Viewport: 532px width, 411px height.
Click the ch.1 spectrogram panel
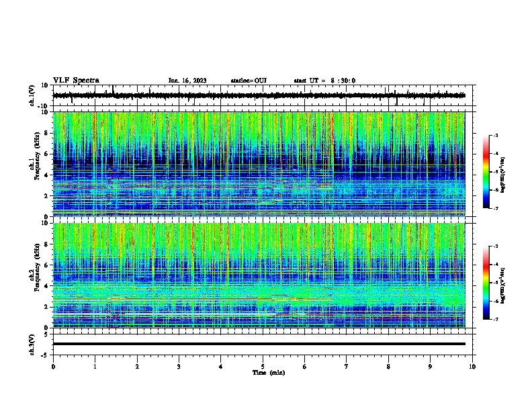pyautogui.click(x=259, y=164)
